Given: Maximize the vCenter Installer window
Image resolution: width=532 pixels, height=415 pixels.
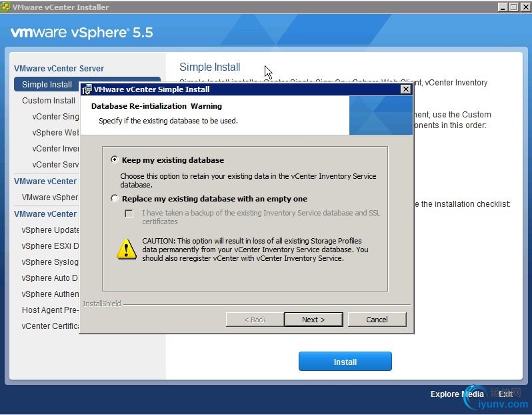Looking at the screenshot, I should click(514, 7).
